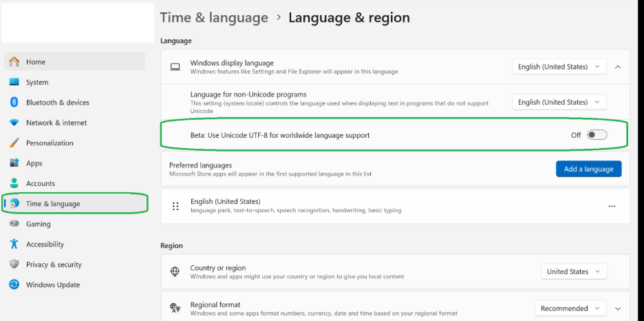Click the Accounts person icon
This screenshot has height=321, width=644.
14,183
